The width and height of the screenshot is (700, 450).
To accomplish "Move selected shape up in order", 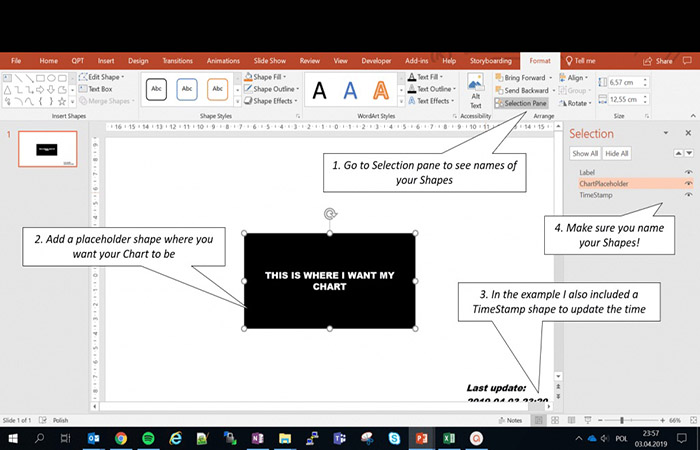I will (678, 154).
